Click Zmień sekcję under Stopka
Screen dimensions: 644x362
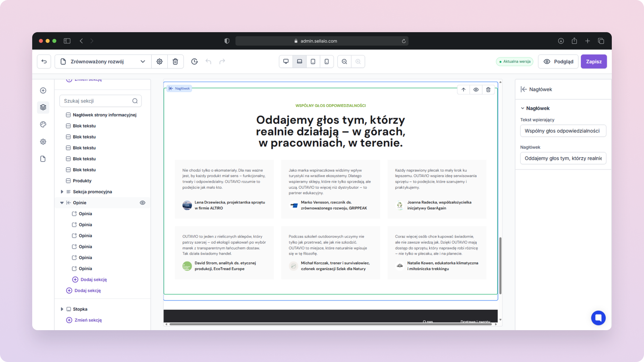84,320
